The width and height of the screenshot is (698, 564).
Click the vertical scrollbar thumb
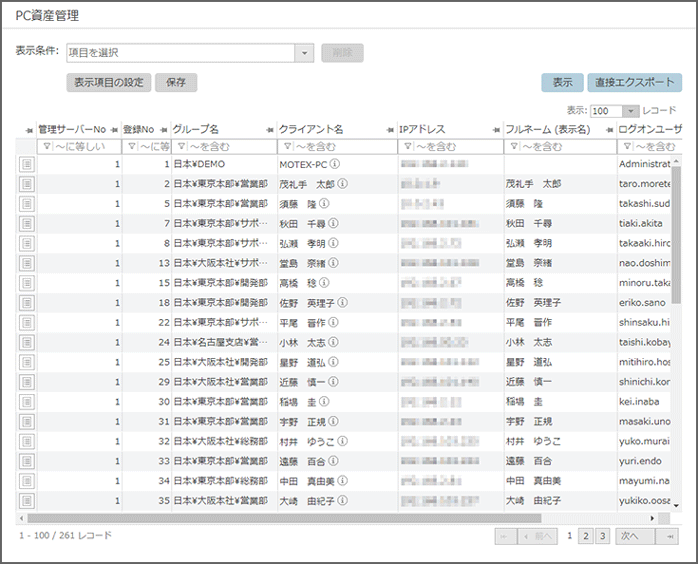pos(676,235)
